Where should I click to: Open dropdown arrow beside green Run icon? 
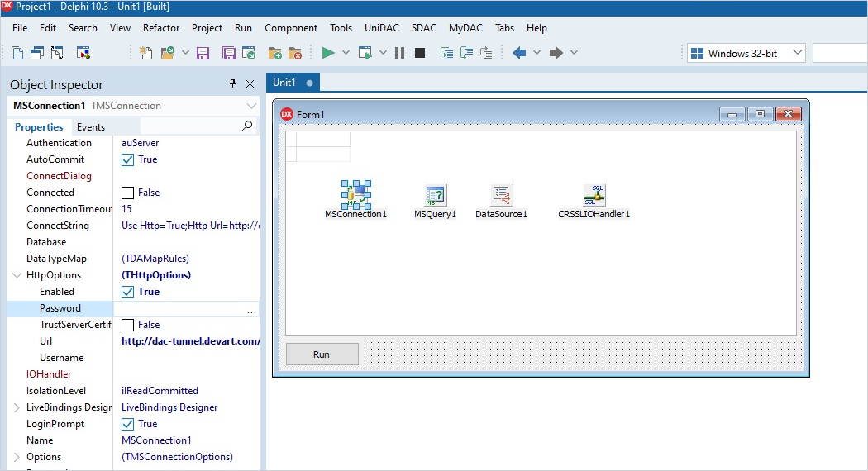click(346, 53)
